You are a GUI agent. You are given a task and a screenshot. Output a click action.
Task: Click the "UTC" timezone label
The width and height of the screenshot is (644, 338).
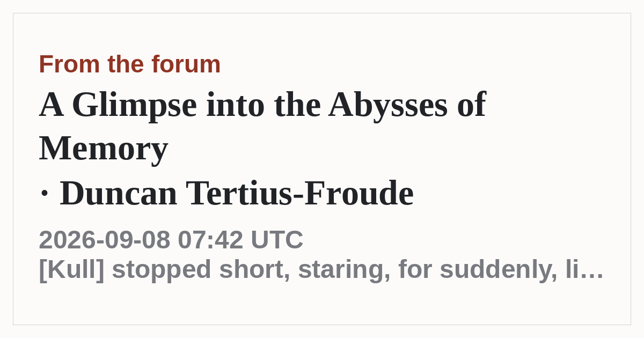coord(277,239)
